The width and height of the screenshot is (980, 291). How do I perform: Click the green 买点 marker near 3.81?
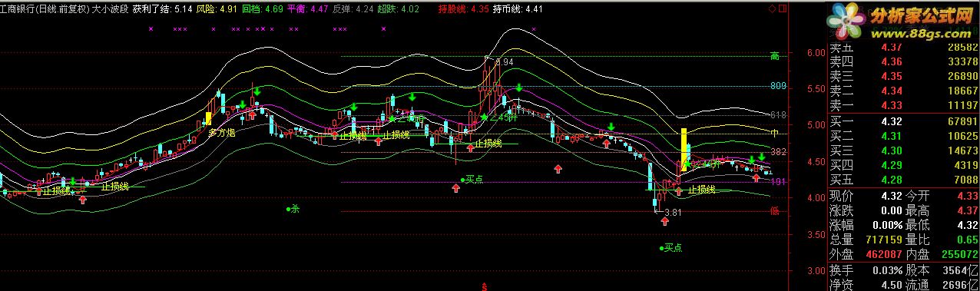tap(670, 247)
